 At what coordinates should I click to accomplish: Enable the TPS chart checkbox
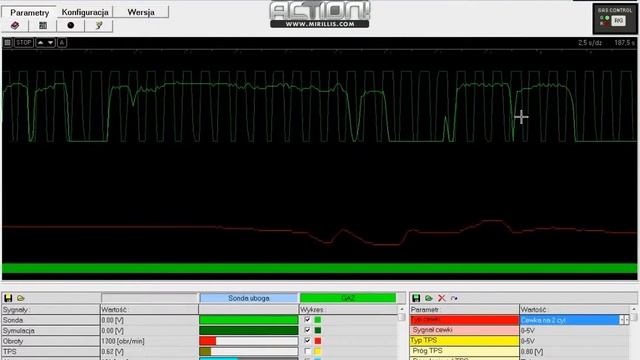[x=307, y=351]
